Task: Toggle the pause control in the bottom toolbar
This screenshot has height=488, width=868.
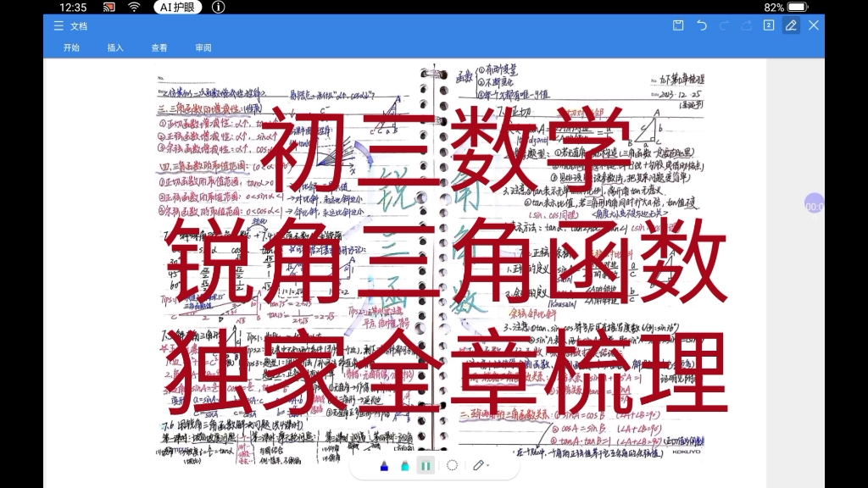Action: (426, 465)
